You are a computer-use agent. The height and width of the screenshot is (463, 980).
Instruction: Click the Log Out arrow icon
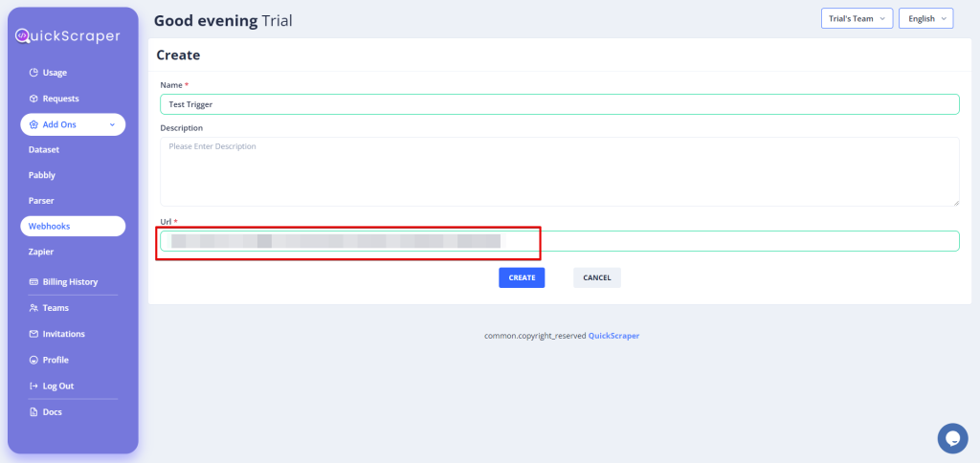[x=33, y=386]
